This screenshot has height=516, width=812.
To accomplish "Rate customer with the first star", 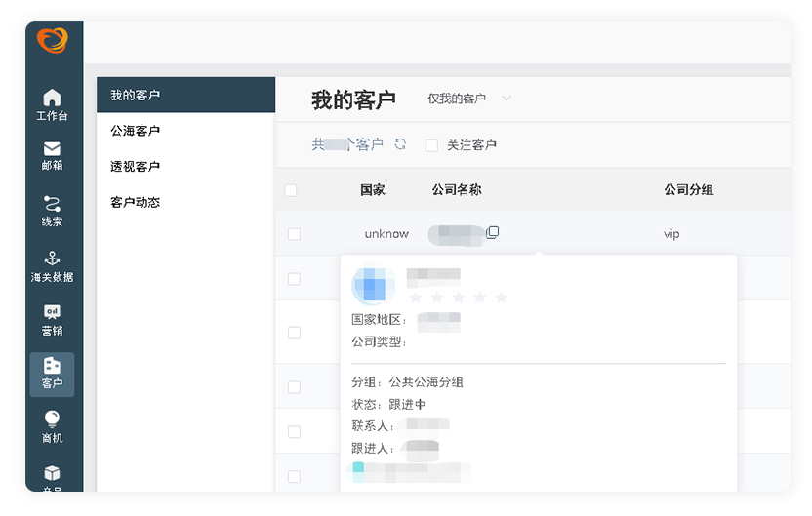I will pyautogui.click(x=416, y=298).
